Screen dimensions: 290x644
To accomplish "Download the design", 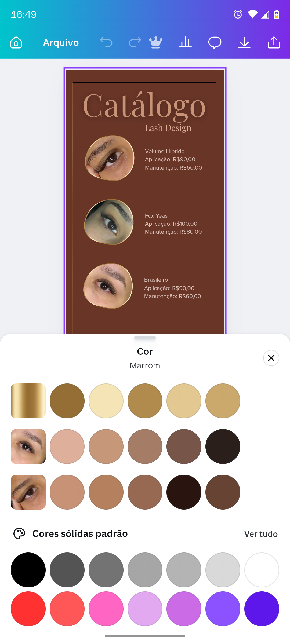I will pyautogui.click(x=244, y=42).
